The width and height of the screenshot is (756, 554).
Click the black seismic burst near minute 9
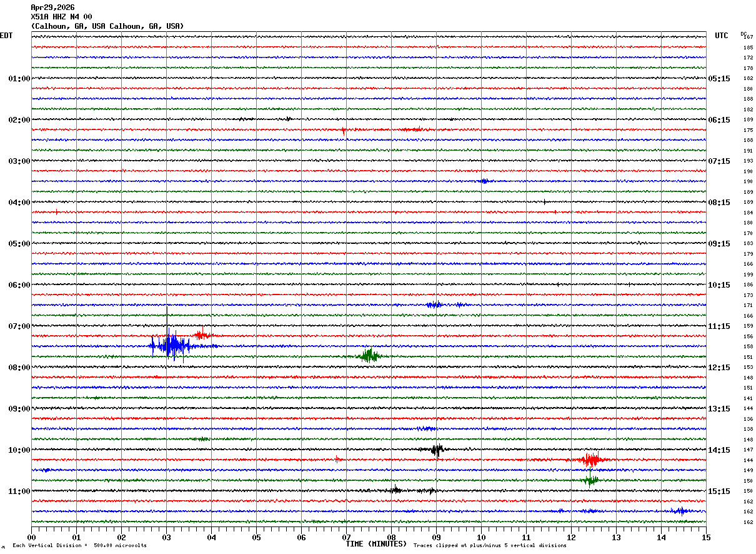click(437, 449)
